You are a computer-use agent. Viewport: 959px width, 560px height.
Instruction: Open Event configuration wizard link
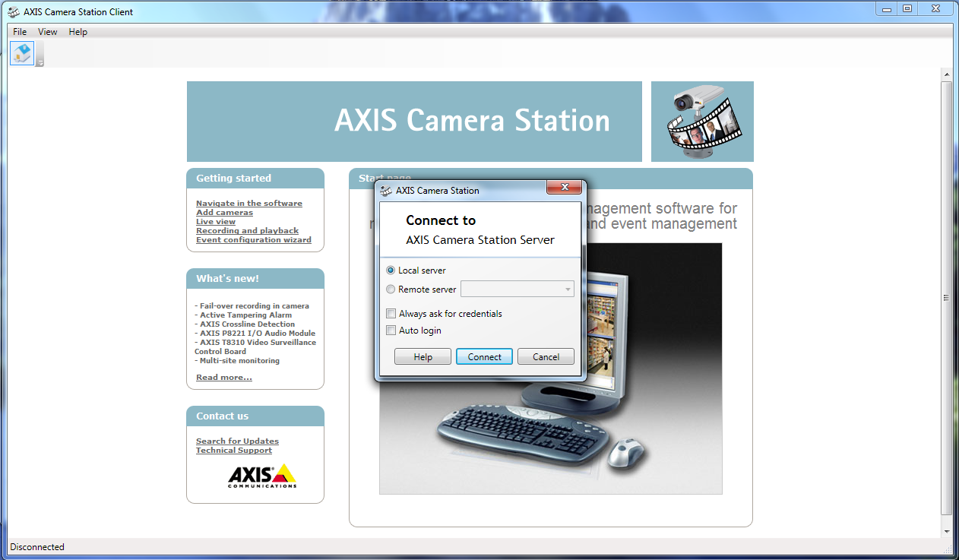pyautogui.click(x=254, y=240)
